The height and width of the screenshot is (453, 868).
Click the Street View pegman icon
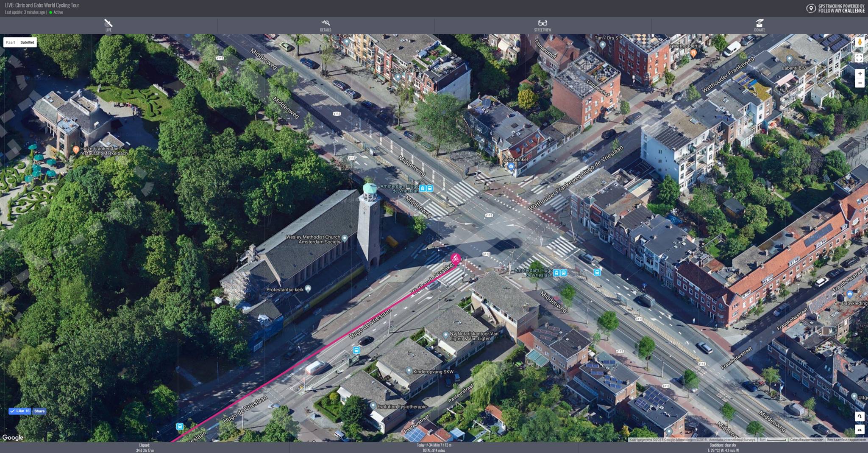coord(860,42)
